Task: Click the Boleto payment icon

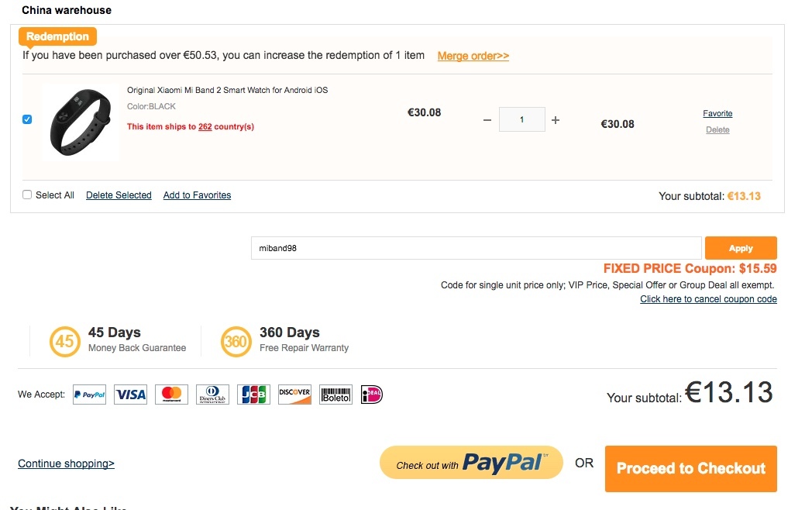Action: coord(335,395)
